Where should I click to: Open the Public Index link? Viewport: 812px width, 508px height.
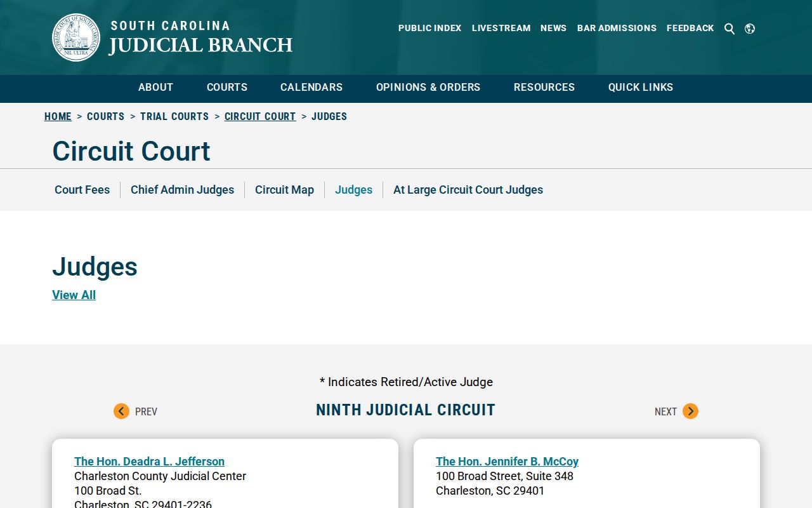point(430,28)
